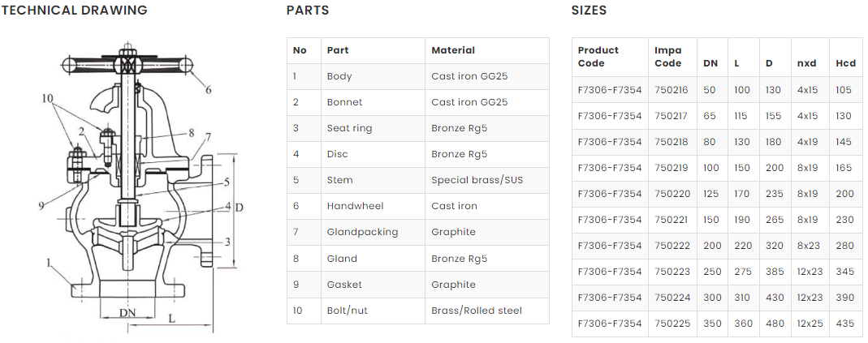
Task: Select Impa code 750222 cell
Action: pyautogui.click(x=671, y=246)
